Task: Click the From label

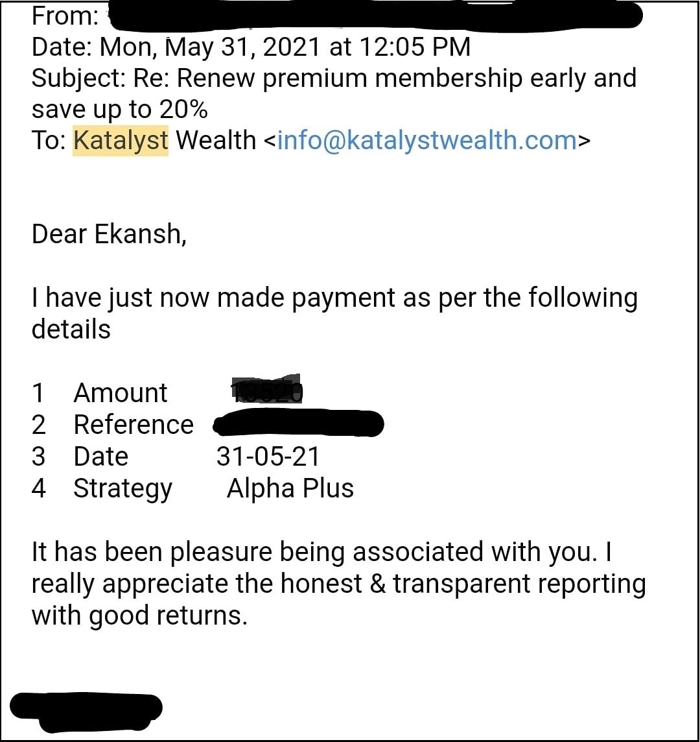Action: coord(65,16)
